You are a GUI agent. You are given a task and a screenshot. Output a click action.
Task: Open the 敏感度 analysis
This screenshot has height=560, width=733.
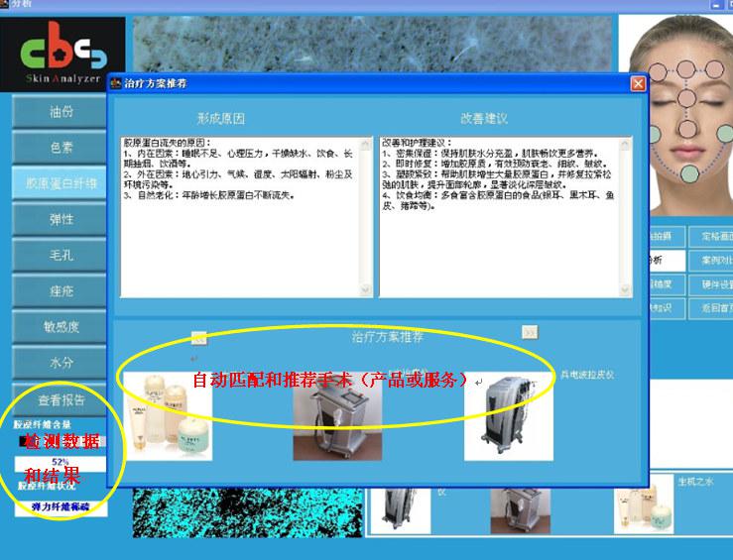click(61, 327)
